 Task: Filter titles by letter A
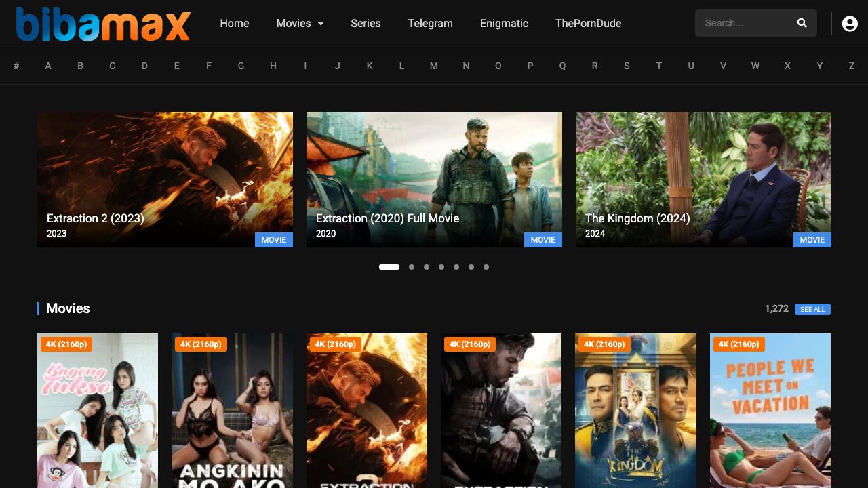tap(48, 66)
